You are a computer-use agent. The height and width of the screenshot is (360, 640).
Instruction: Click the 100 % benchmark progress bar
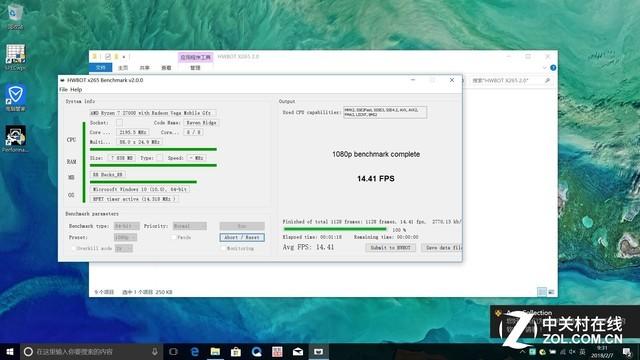click(335, 229)
